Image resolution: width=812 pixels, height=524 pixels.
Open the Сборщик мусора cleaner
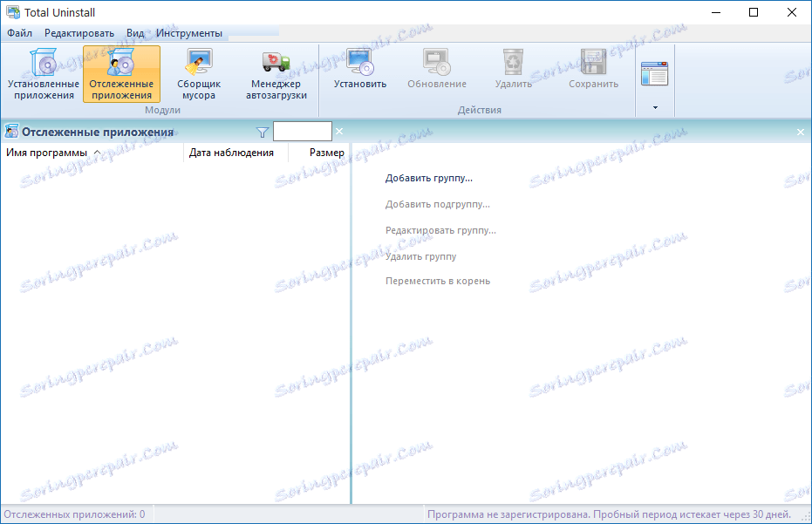[199, 74]
